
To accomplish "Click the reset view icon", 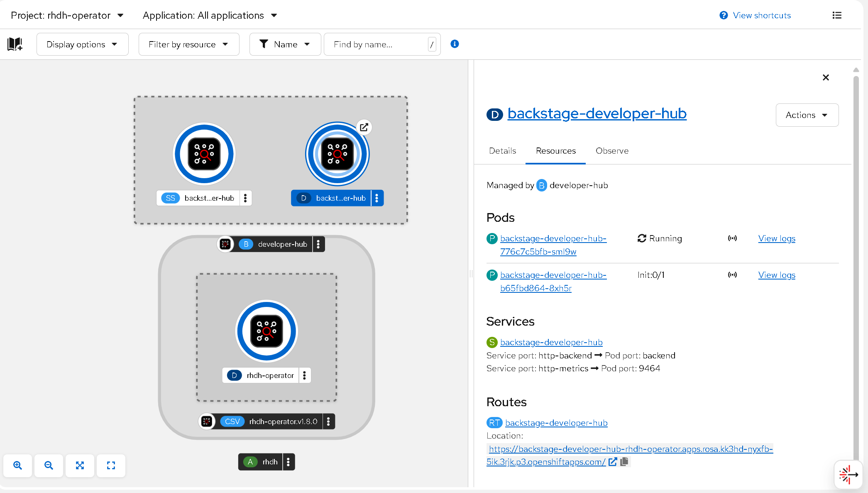I will 111,465.
